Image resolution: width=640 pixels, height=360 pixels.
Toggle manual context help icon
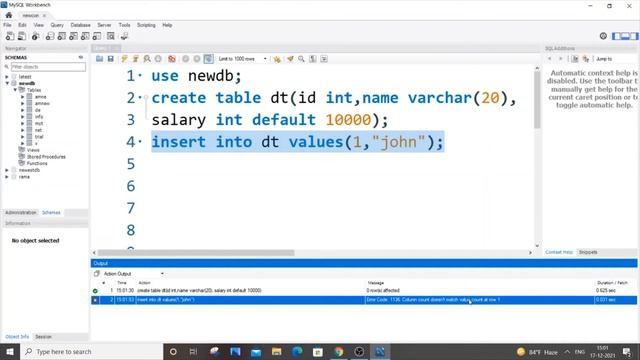(x=586, y=59)
